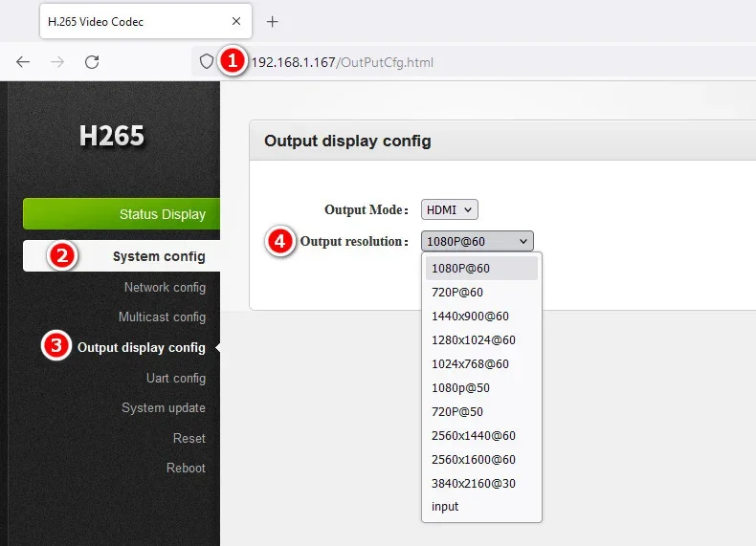The image size is (756, 546).
Task: Click the browser back arrow
Action: pyautogui.click(x=23, y=62)
